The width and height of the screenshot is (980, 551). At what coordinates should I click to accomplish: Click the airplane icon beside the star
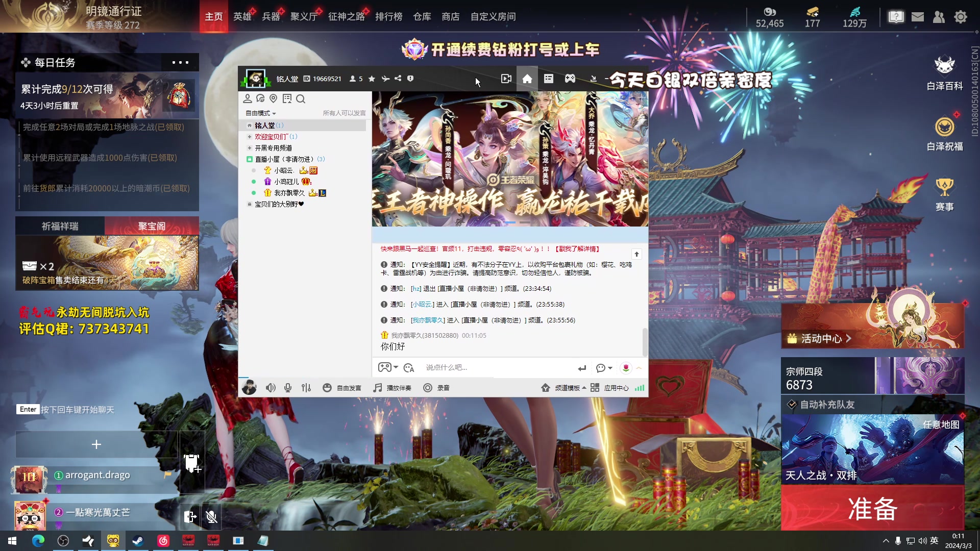[385, 79]
